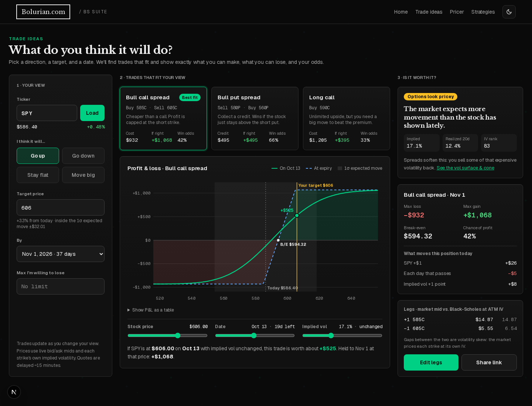Focus the SPY ticker input
This screenshot has width=532, height=406.
pyautogui.click(x=47, y=113)
